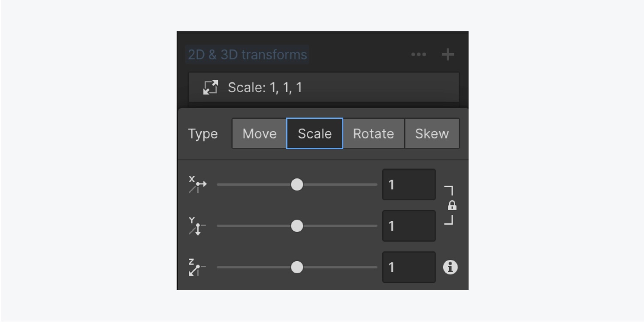Click the 2D & 3D transforms heading

[248, 54]
